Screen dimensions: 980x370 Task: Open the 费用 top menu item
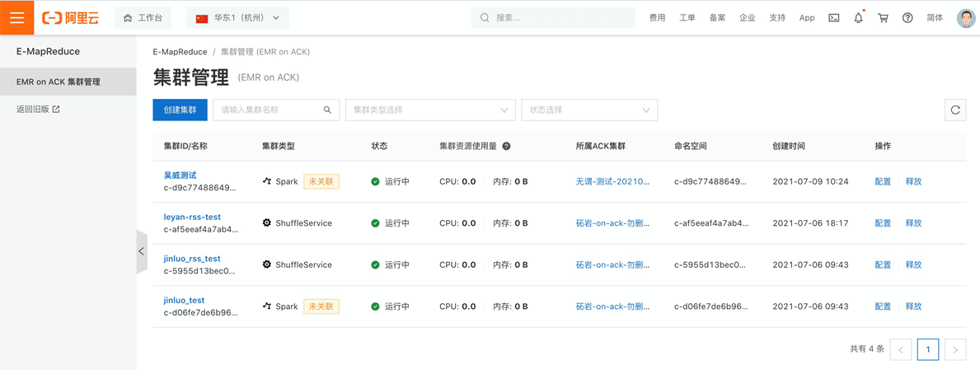click(657, 17)
